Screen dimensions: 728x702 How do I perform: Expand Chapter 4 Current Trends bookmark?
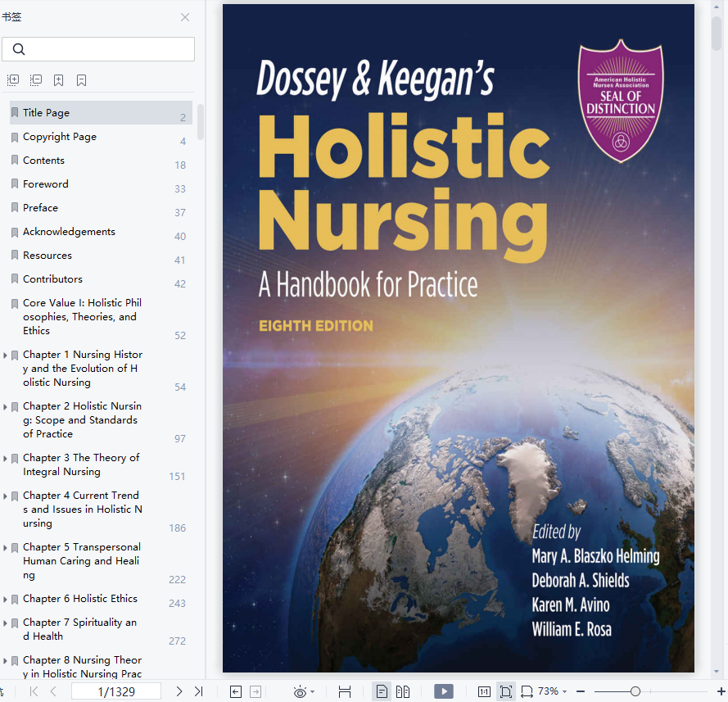[x=5, y=496]
